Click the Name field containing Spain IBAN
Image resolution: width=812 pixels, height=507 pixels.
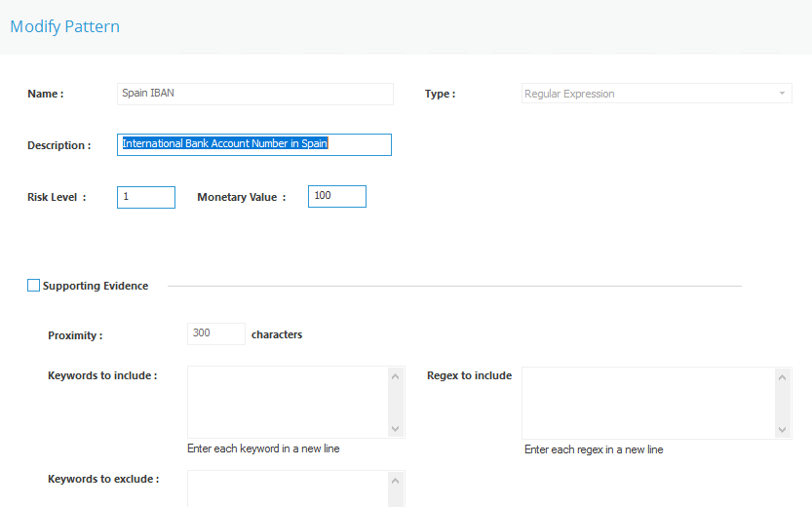(x=254, y=94)
